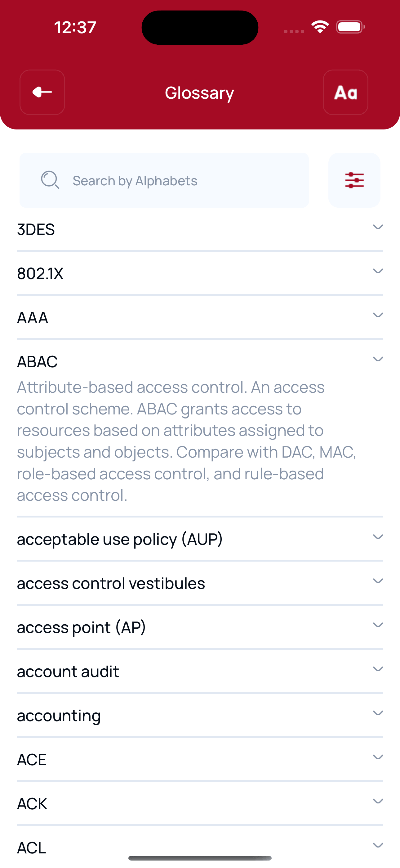
Task: Reveal the accounting term definition
Action: (59, 716)
